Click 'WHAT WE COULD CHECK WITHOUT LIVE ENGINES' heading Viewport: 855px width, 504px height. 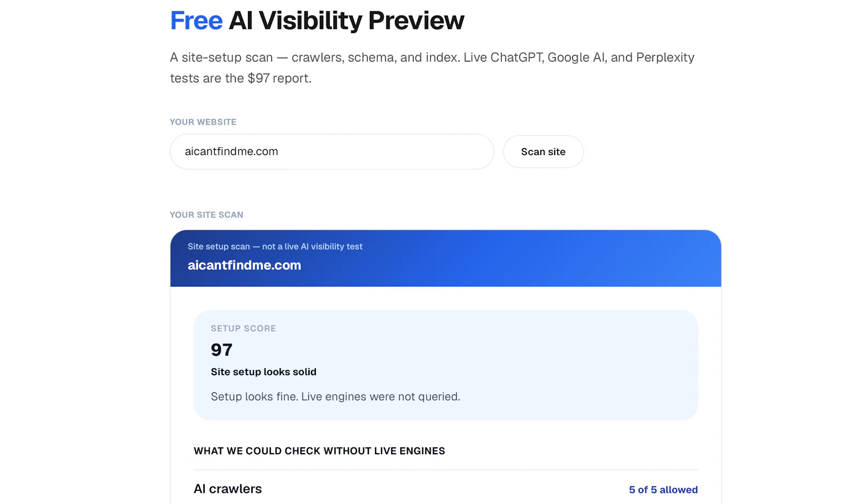coord(320,451)
